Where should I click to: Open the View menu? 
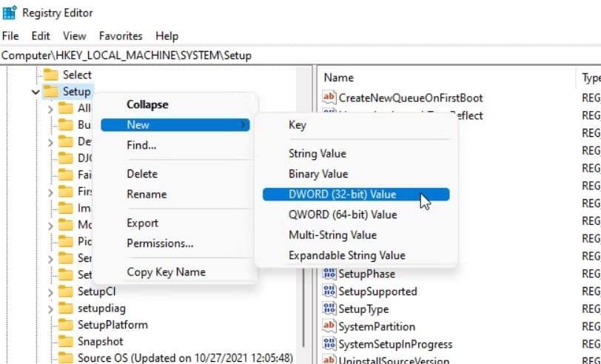tap(74, 36)
